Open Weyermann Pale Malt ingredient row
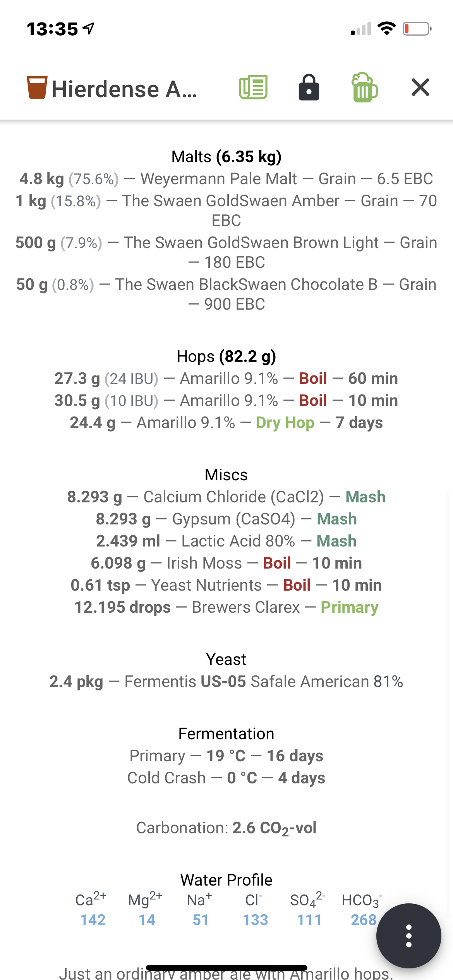 [x=226, y=179]
